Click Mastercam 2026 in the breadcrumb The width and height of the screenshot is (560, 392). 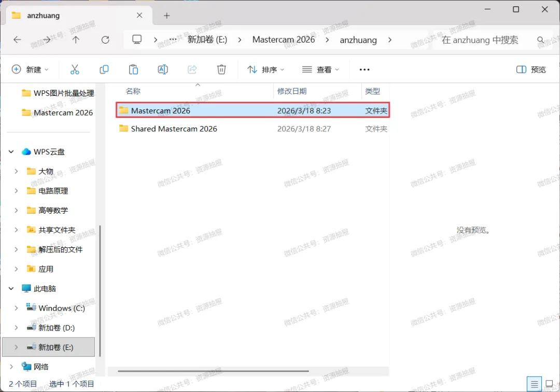tap(284, 39)
